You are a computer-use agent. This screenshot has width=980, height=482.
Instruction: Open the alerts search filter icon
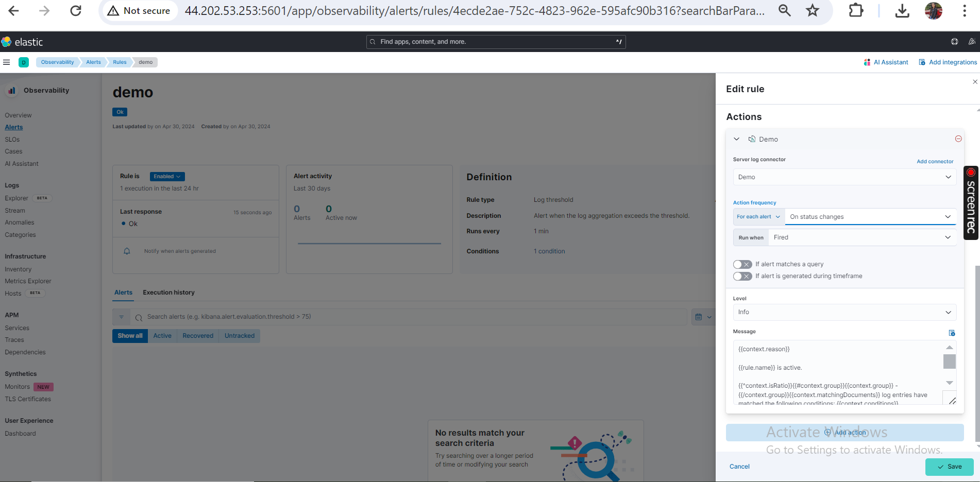click(122, 317)
